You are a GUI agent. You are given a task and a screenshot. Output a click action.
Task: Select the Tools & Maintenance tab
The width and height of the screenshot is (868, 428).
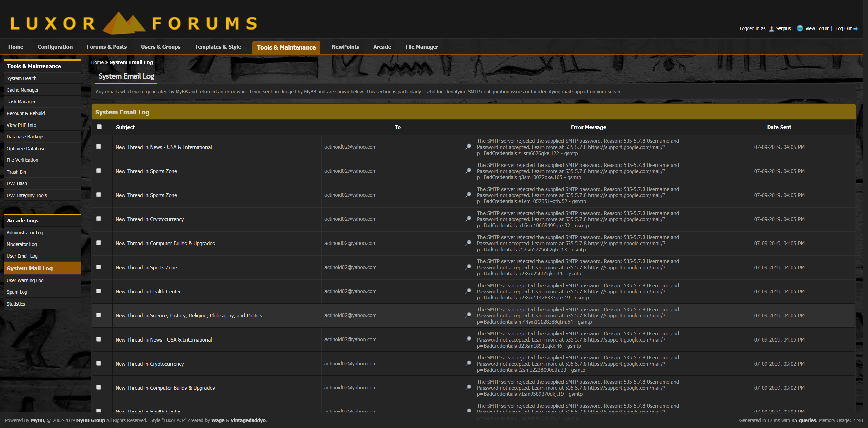(x=286, y=47)
